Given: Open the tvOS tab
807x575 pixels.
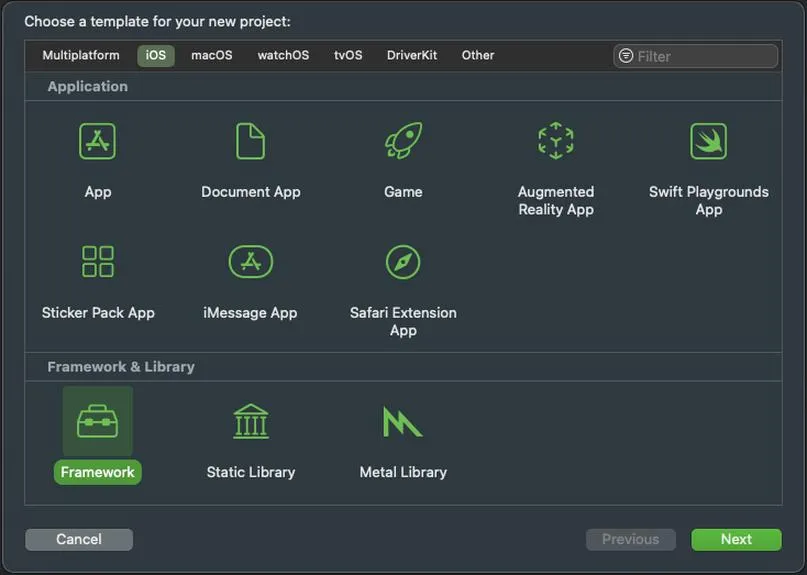Looking at the screenshot, I should 348,55.
